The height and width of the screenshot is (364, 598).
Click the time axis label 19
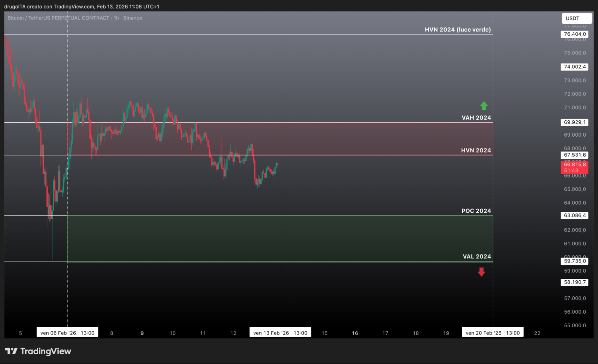(x=446, y=333)
